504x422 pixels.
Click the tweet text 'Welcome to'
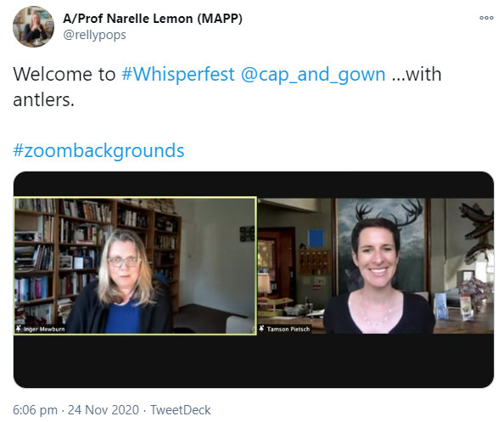64,75
